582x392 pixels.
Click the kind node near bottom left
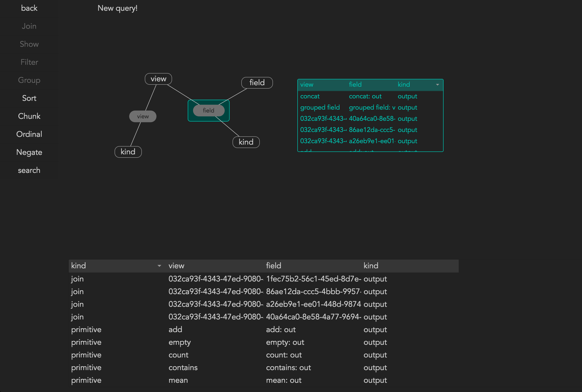[x=128, y=152]
